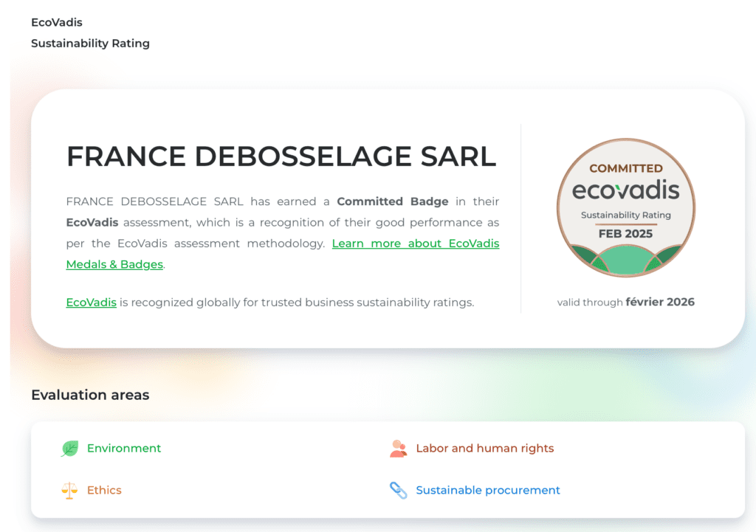Click the Environment leaf icon
This screenshot has width=756, height=532.
coord(70,449)
